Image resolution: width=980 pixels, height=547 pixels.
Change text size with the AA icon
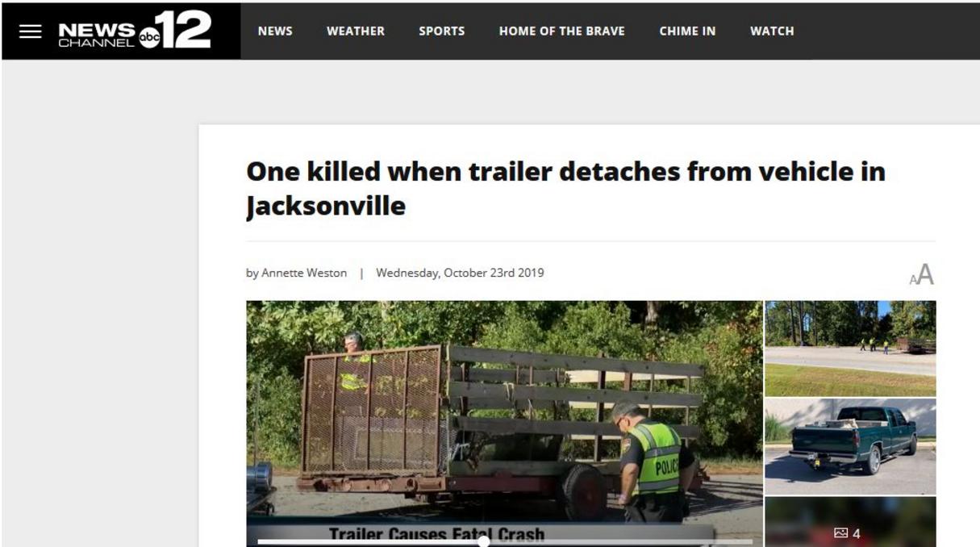(x=922, y=275)
